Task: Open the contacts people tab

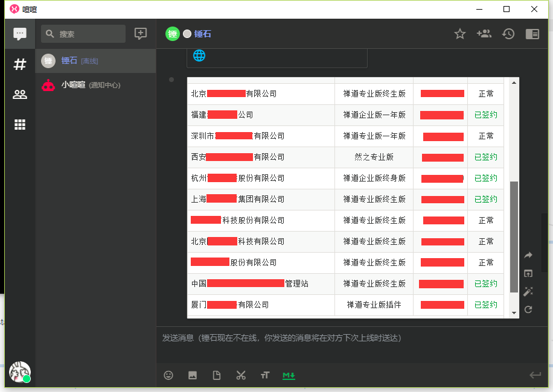Action: click(x=20, y=94)
